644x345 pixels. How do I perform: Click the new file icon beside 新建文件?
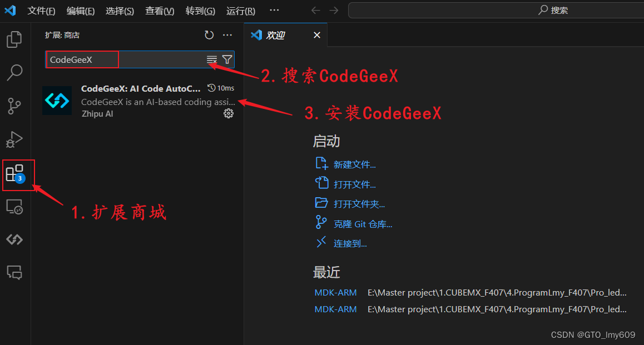pyautogui.click(x=321, y=163)
